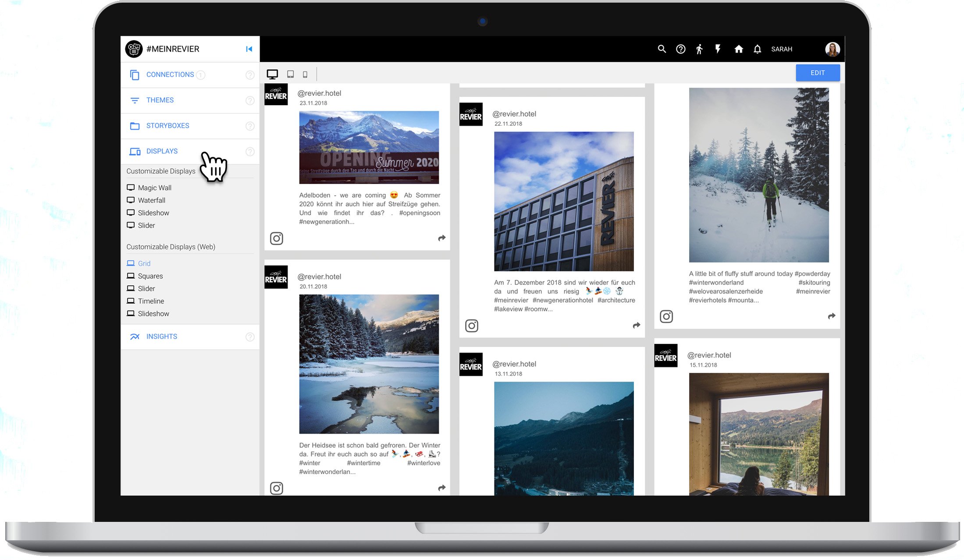Switch to tablet preview icon
964x560 pixels.
[290, 74]
